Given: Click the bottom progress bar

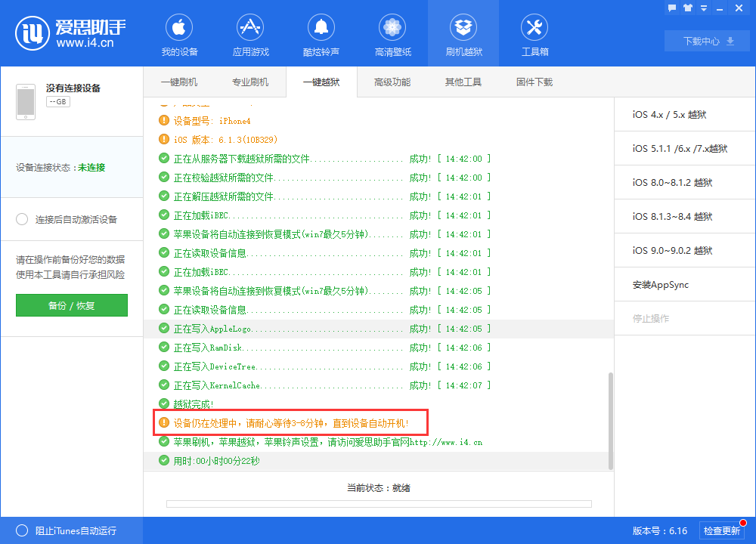Looking at the screenshot, I should click(379, 503).
